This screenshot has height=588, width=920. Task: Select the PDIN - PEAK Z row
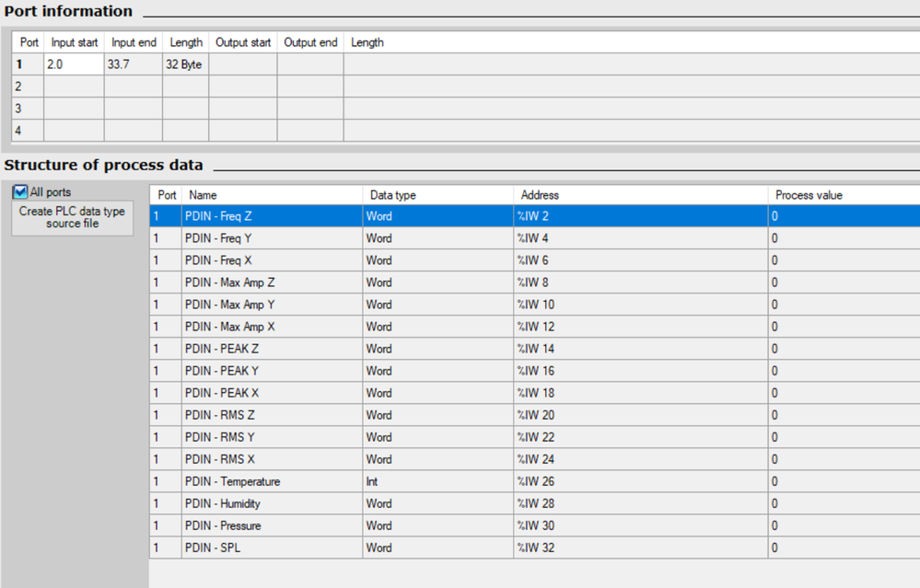(x=534, y=349)
